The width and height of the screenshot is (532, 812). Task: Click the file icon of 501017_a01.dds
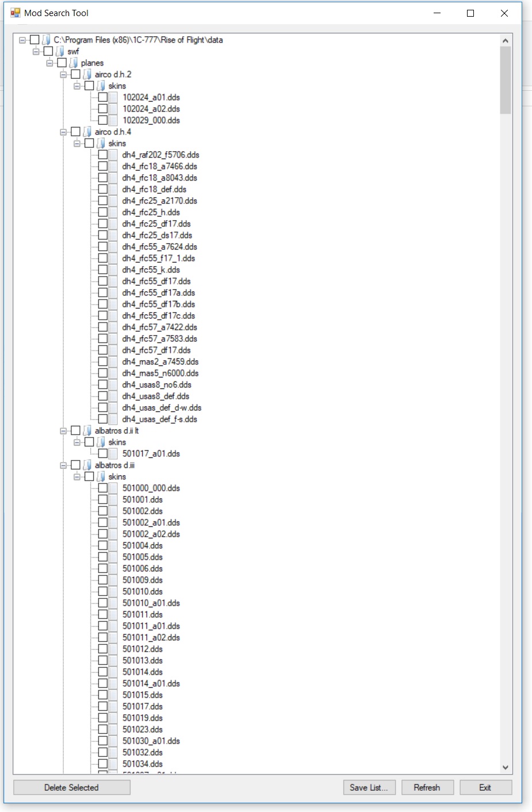[113, 453]
